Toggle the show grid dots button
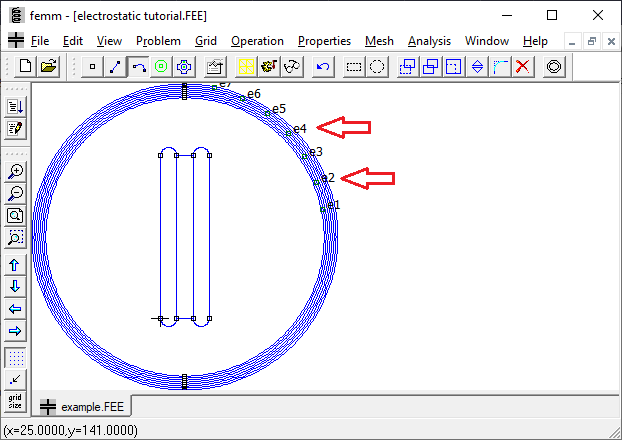Image resolution: width=622 pixels, height=440 pixels. (16, 357)
